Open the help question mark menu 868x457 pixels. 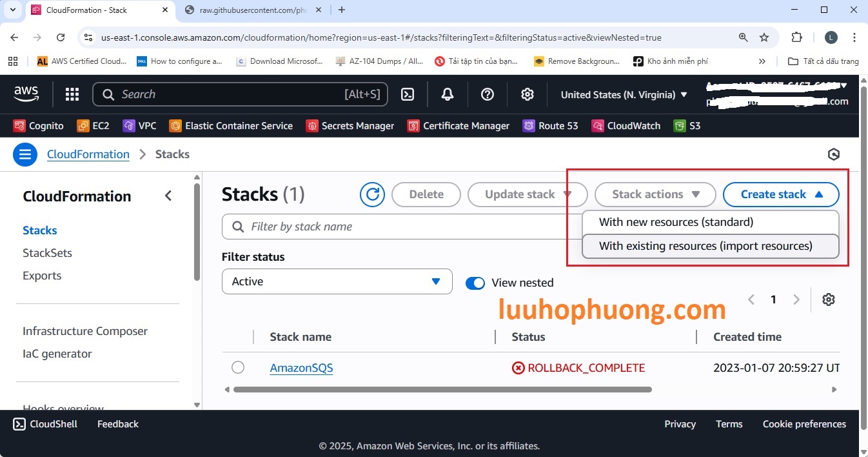tap(488, 95)
